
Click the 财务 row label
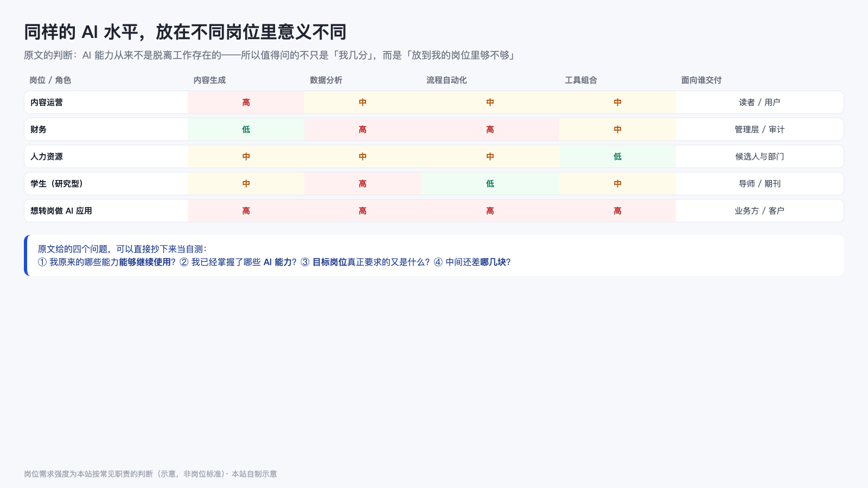pyautogui.click(x=39, y=130)
